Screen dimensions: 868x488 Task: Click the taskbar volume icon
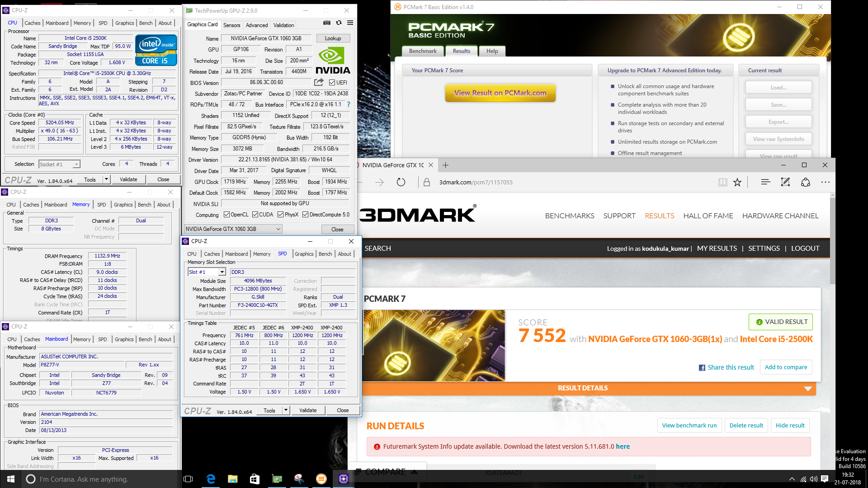(813, 479)
